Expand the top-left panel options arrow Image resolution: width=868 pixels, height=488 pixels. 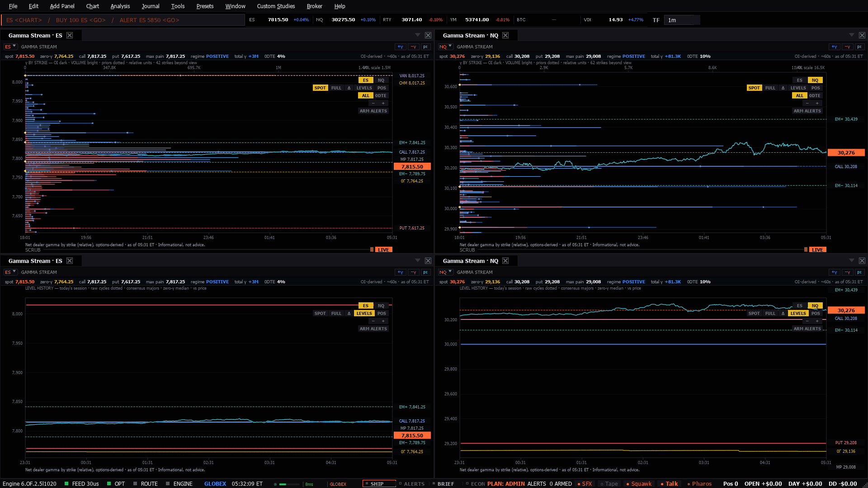click(418, 35)
